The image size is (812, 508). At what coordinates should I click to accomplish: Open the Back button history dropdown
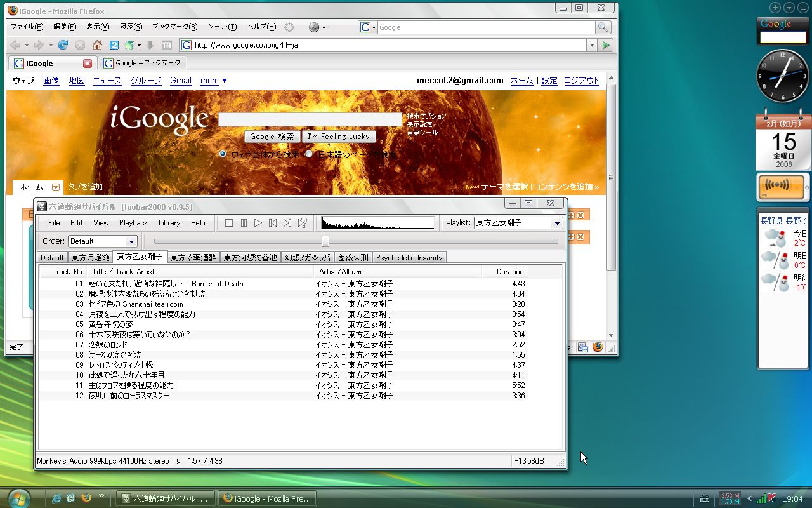[27, 45]
